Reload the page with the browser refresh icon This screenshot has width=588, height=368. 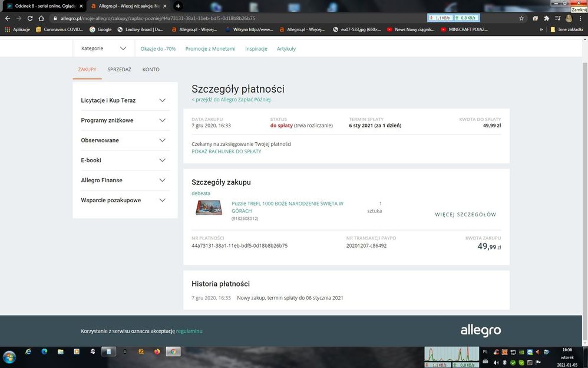[x=30, y=18]
